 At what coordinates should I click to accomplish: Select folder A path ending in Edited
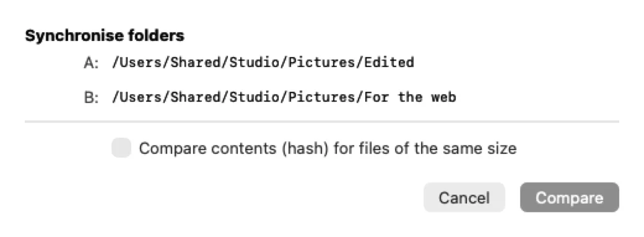pos(263,63)
